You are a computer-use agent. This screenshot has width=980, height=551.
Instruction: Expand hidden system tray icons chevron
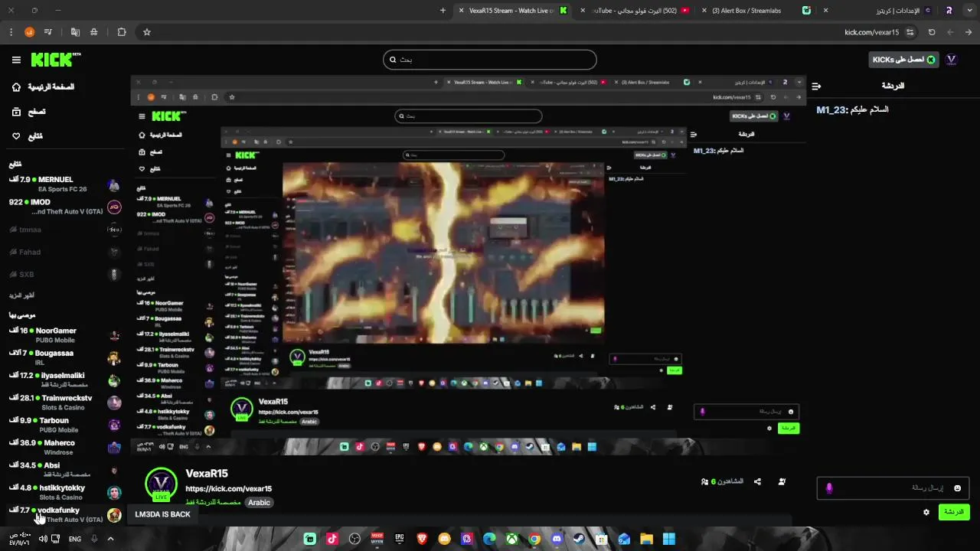(x=110, y=539)
